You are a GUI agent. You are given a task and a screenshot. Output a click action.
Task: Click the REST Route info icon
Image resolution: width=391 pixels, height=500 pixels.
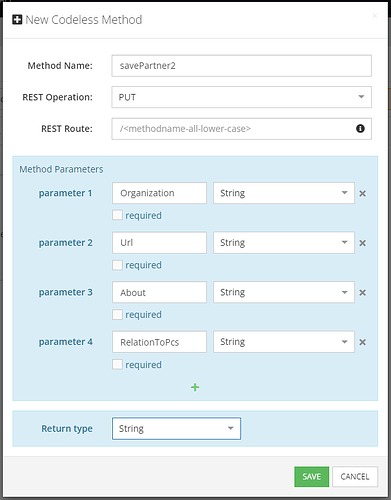(360, 128)
